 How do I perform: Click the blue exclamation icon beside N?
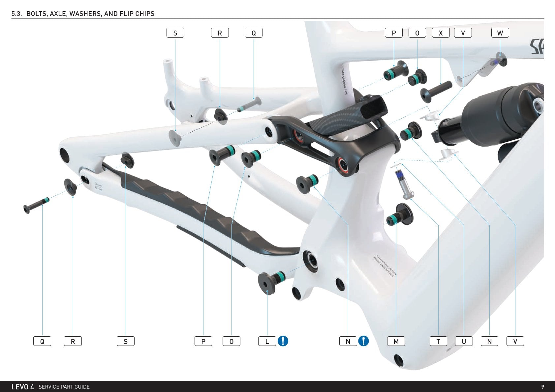[363, 341]
